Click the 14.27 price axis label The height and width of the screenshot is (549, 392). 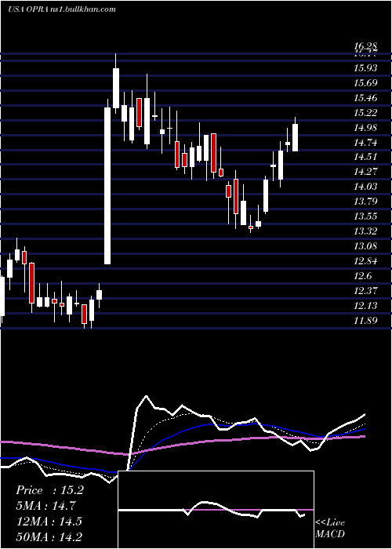(x=366, y=171)
